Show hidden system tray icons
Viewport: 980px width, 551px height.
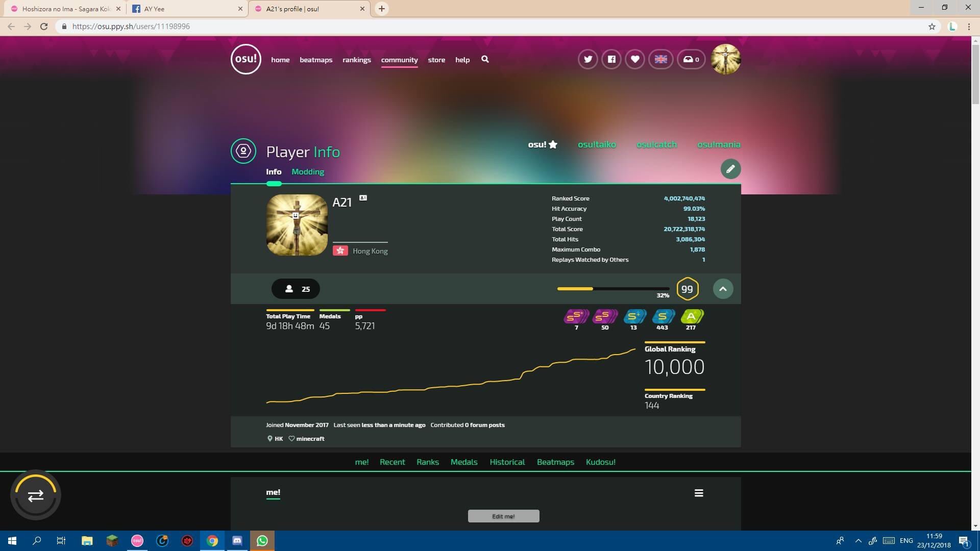(858, 541)
